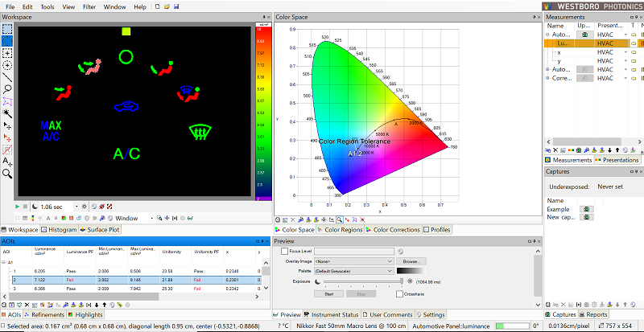Switch to the Refinements tab

click(x=44, y=315)
